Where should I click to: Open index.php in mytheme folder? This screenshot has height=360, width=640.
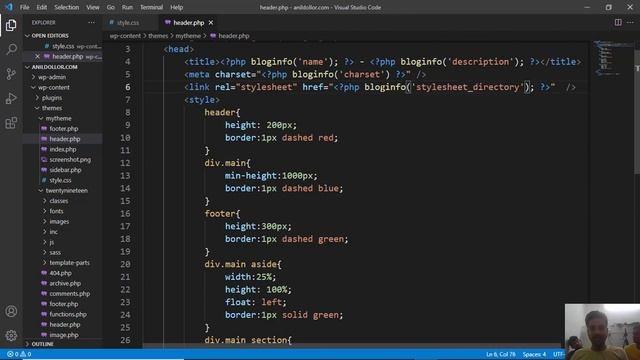pos(62,149)
